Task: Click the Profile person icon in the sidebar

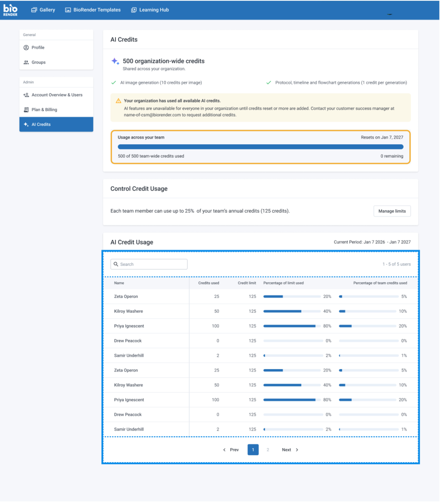Action: pyautogui.click(x=26, y=48)
